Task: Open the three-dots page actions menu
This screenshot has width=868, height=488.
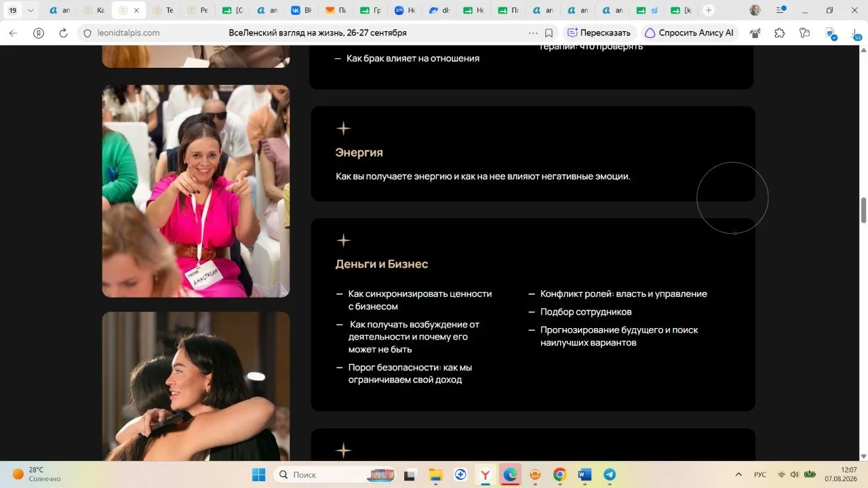Action: coord(533,33)
